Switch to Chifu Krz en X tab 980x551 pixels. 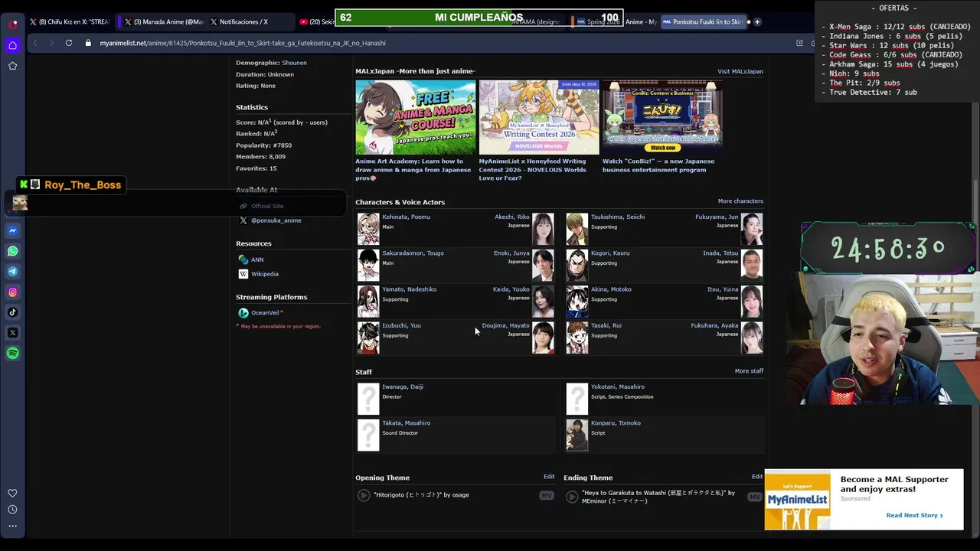point(69,22)
